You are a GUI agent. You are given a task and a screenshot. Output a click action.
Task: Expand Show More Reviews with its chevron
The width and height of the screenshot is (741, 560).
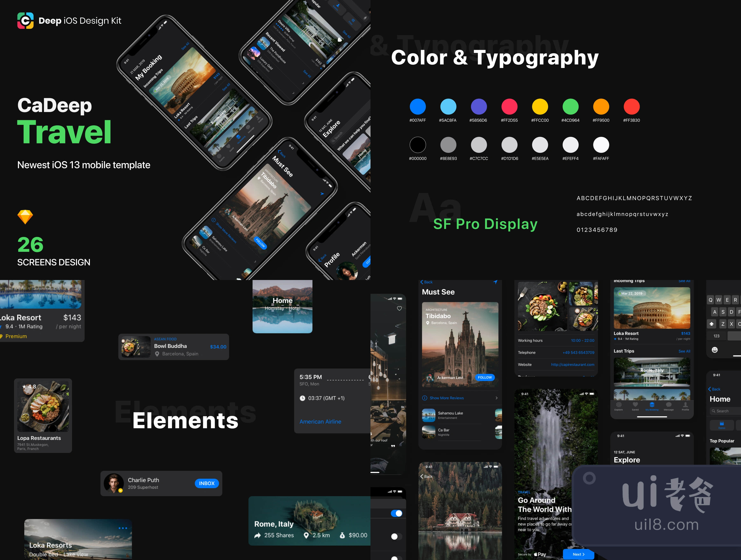[496, 398]
